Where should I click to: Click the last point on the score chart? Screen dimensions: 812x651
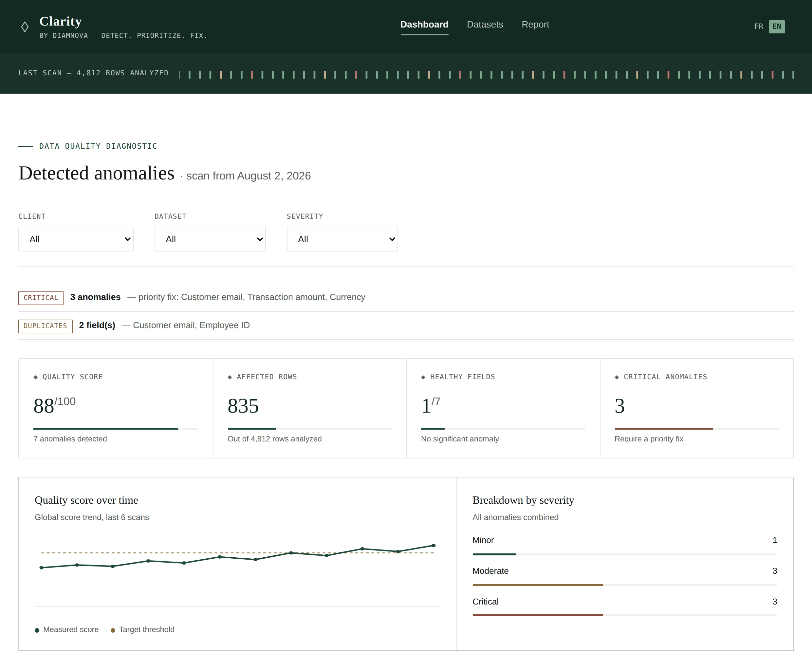point(434,545)
